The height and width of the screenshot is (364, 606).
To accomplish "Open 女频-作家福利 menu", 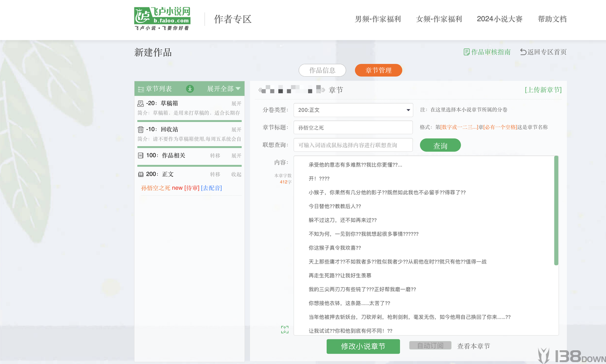I will (439, 19).
